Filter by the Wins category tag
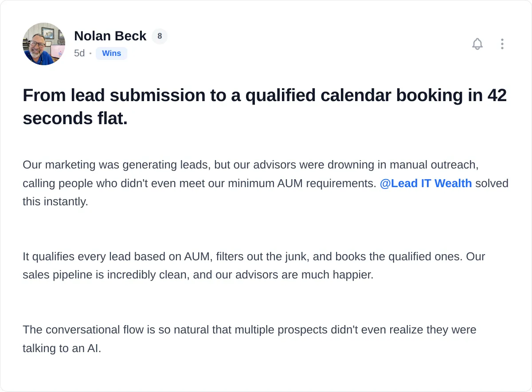The width and height of the screenshot is (532, 392). coord(111,53)
